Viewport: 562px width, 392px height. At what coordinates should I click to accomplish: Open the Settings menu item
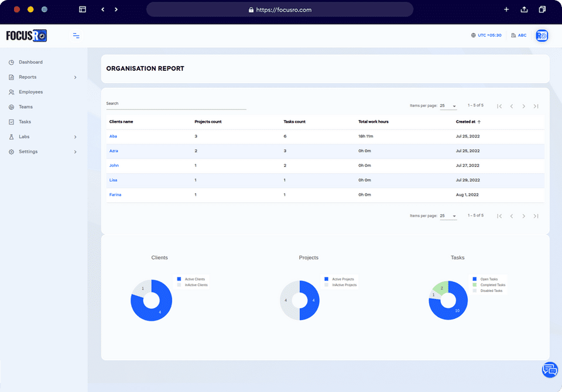tap(28, 152)
